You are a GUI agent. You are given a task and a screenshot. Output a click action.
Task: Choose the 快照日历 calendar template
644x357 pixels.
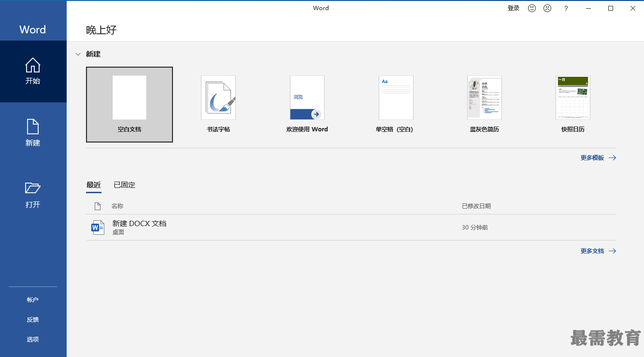pyautogui.click(x=573, y=104)
